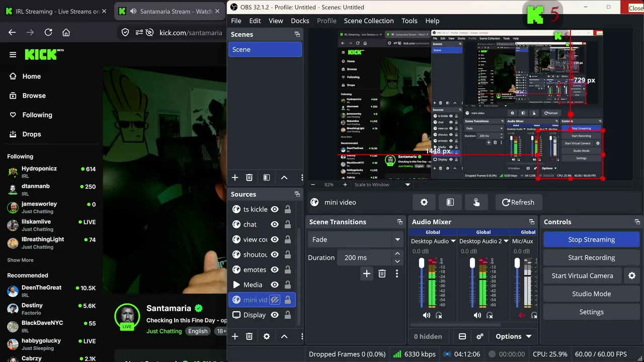Add a new scene in Scenes dock
The height and width of the screenshot is (362, 644).
tap(235, 177)
